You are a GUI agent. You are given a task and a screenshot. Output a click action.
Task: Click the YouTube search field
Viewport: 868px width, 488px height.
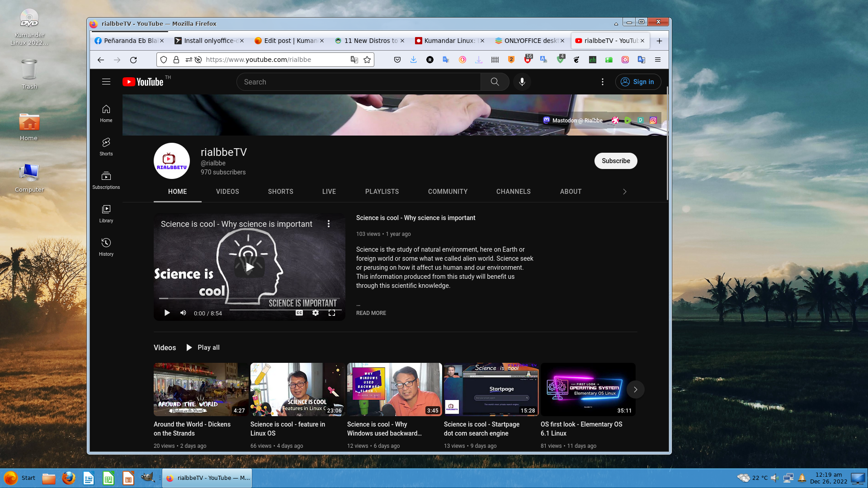click(359, 82)
